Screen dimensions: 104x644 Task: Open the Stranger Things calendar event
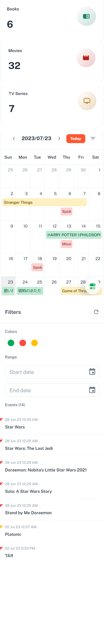click(45, 202)
